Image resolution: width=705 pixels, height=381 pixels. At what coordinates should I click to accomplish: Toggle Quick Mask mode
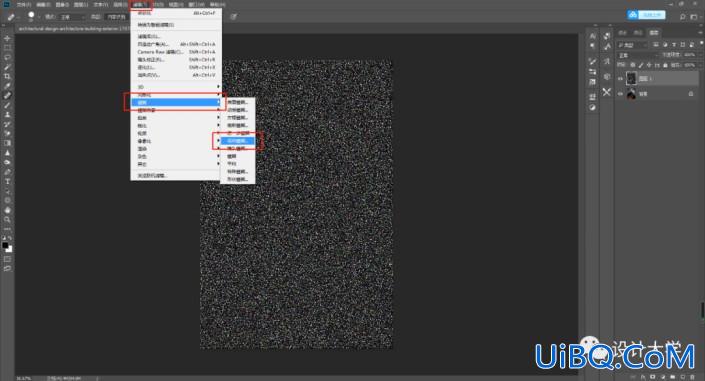pos(7,259)
